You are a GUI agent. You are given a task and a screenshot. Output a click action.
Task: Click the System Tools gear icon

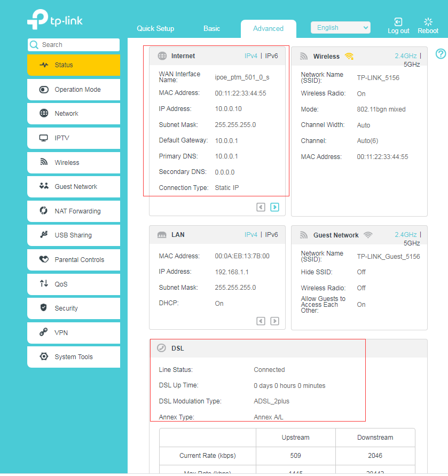(44, 356)
